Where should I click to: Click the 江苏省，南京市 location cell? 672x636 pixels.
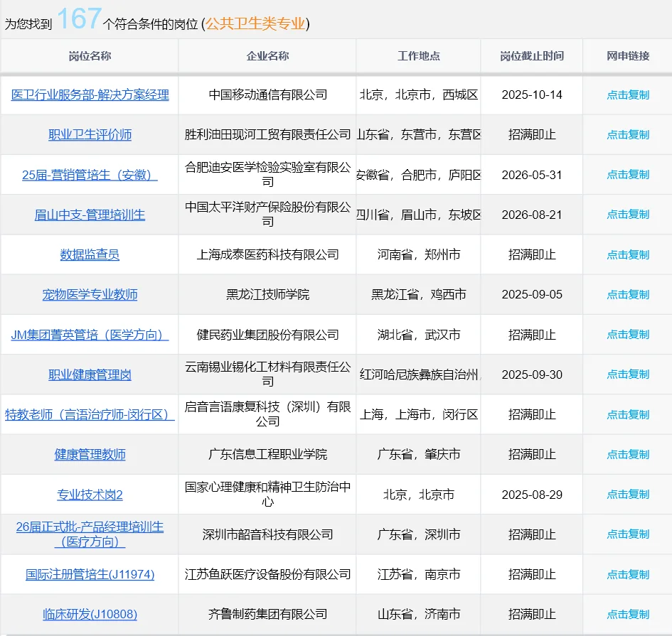[419, 574]
